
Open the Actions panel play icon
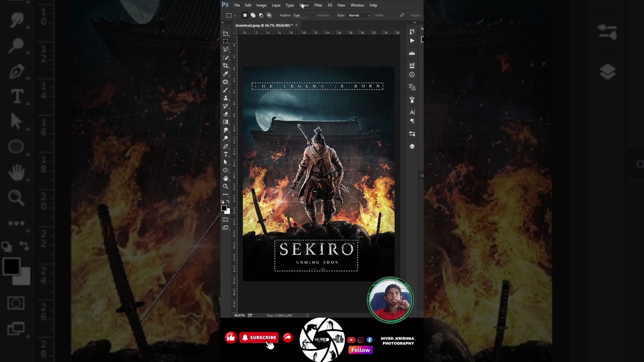[x=412, y=41]
